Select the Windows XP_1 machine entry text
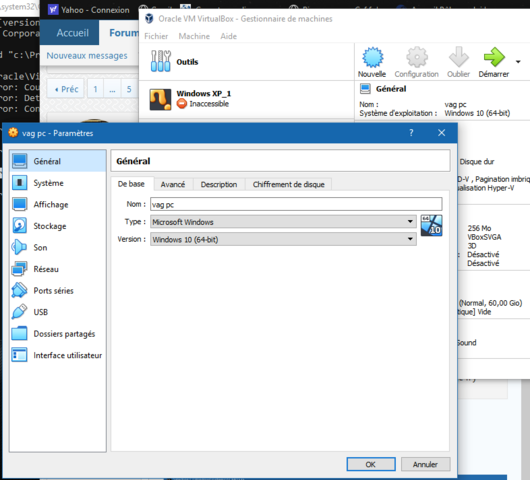 pos(203,93)
